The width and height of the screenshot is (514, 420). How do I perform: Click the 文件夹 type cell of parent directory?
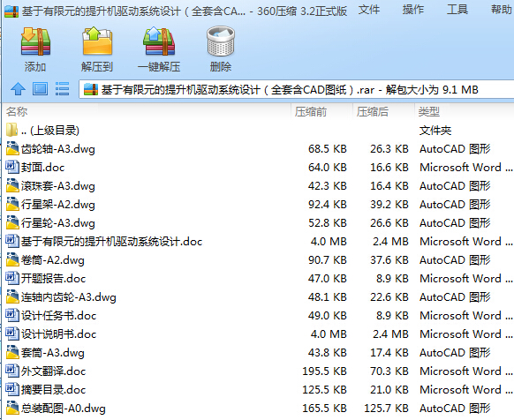435,131
